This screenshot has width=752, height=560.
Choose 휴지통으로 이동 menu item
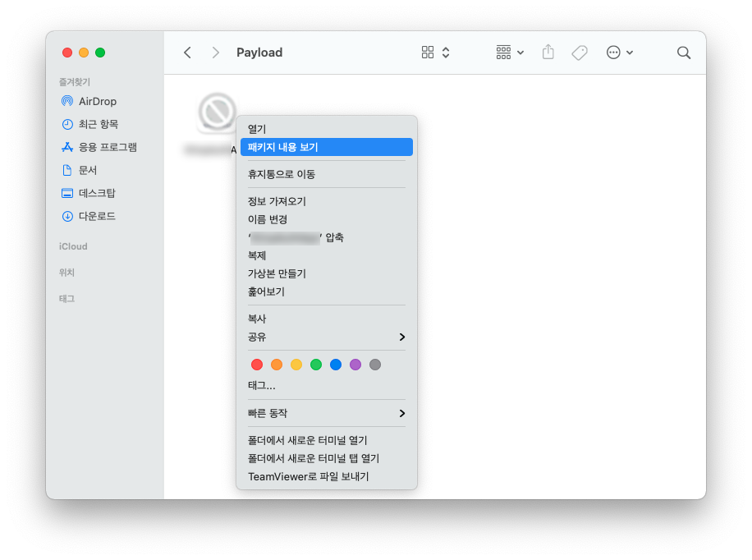point(327,174)
